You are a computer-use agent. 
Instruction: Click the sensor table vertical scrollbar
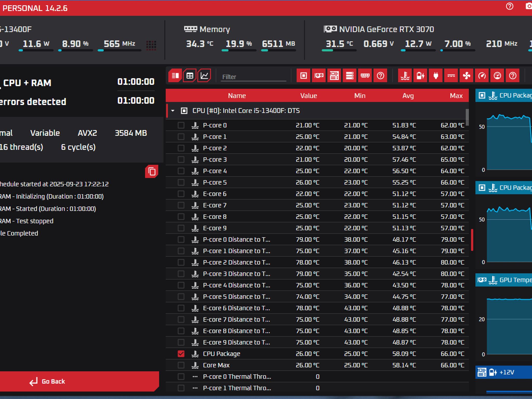coord(467,117)
